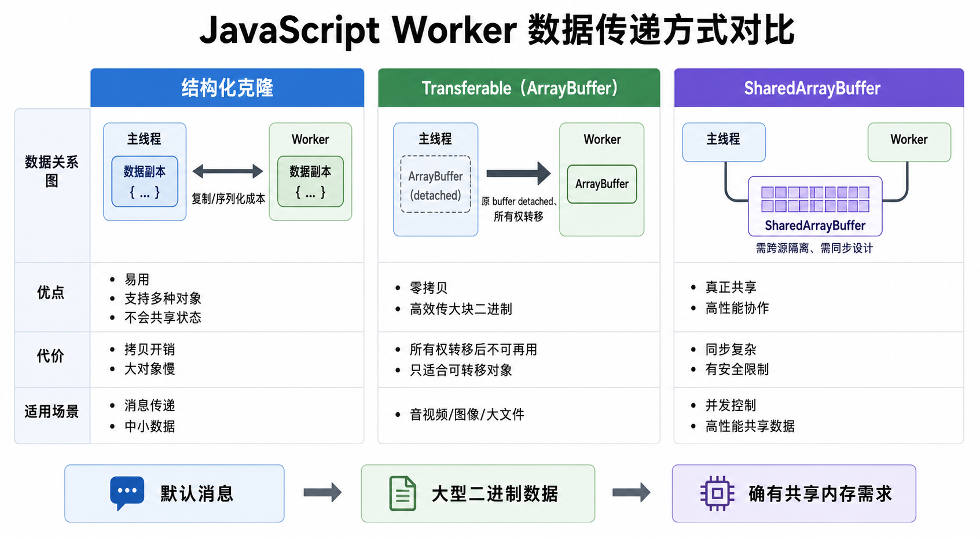Click the '音视频/图像/大文件' bullet
Image resolution: width=980 pixels, height=538 pixels.
[467, 415]
